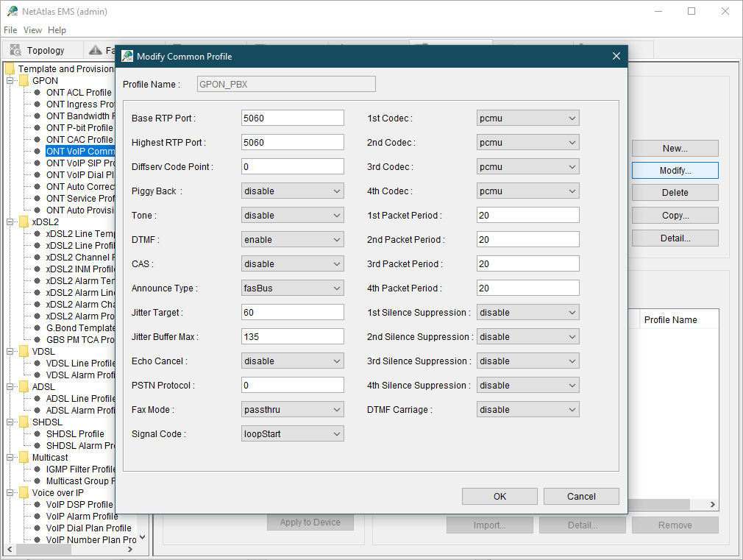Open the Fax Mode dropdown
The width and height of the screenshot is (743, 560).
coord(292,410)
